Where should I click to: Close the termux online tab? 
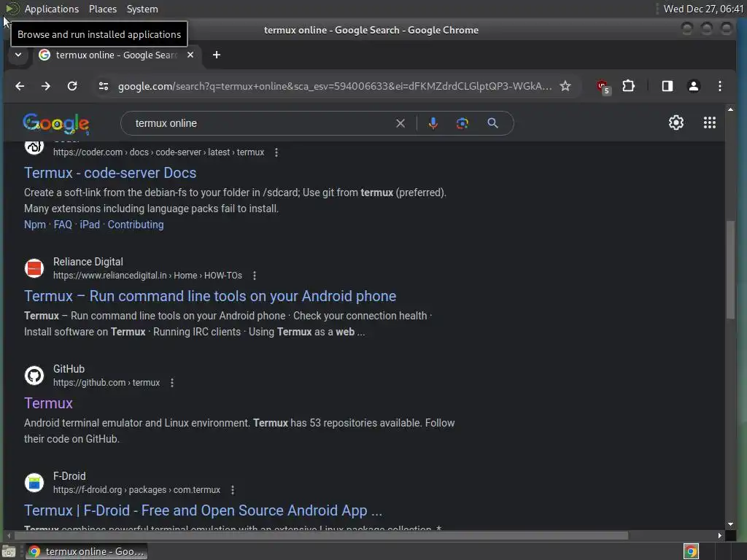(190, 55)
